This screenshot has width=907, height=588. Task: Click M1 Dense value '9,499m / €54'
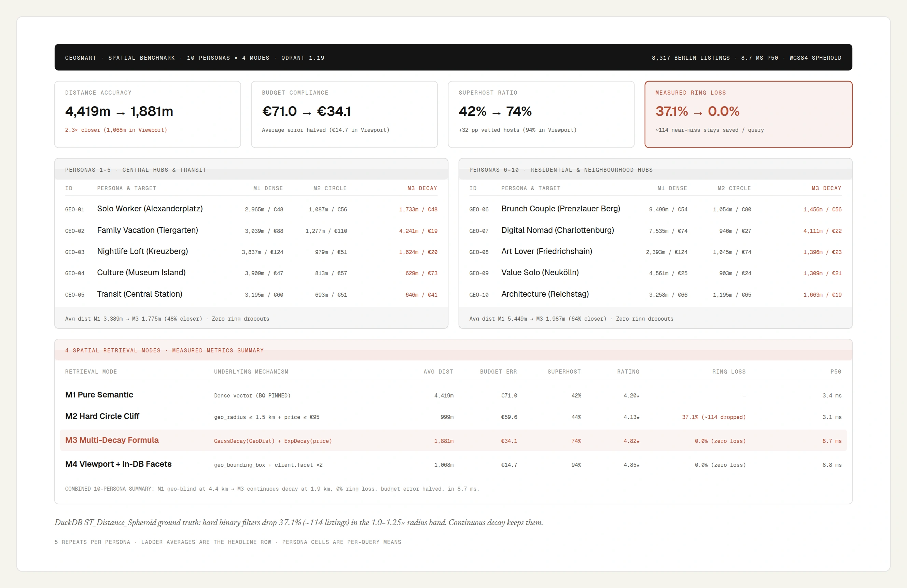(668, 210)
